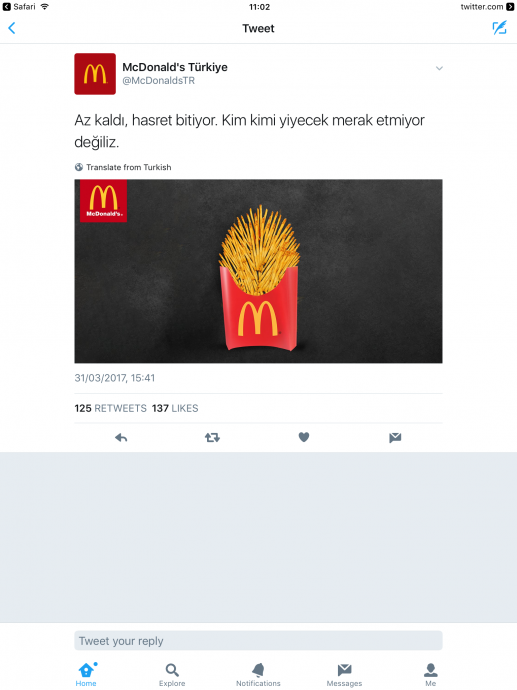517x690 pixels.
Task: Open the Me profile tab
Action: (431, 675)
